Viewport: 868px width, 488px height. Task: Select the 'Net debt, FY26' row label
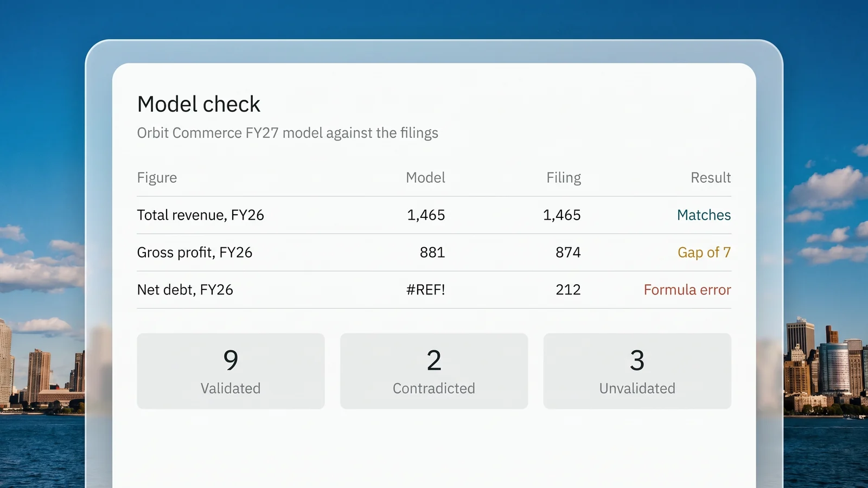click(185, 290)
